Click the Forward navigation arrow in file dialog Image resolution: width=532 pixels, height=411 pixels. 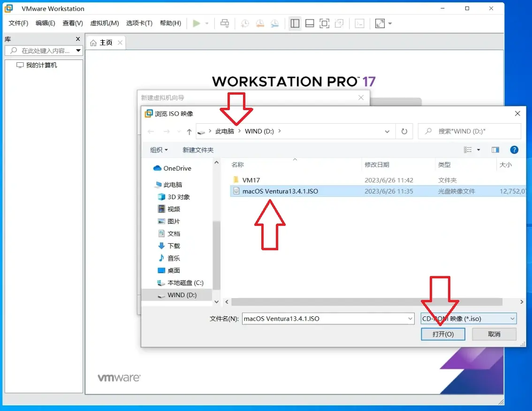coord(166,132)
